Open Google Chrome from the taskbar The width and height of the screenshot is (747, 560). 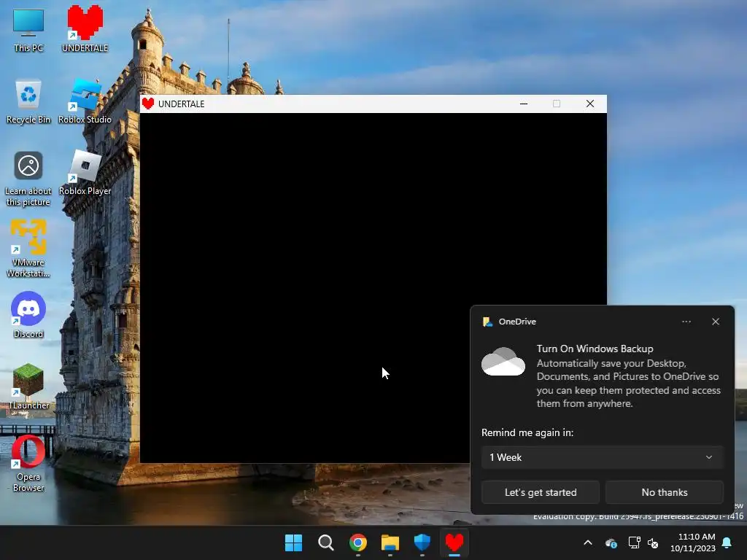(357, 542)
